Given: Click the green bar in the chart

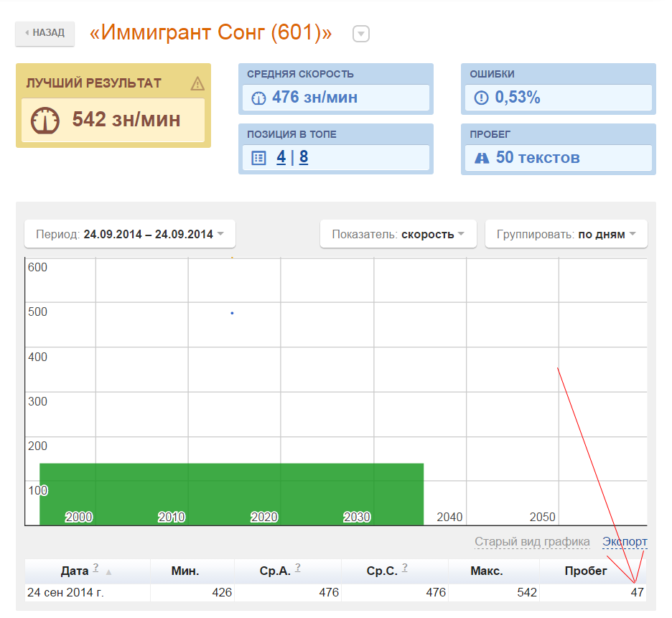Looking at the screenshot, I should tap(231, 494).
